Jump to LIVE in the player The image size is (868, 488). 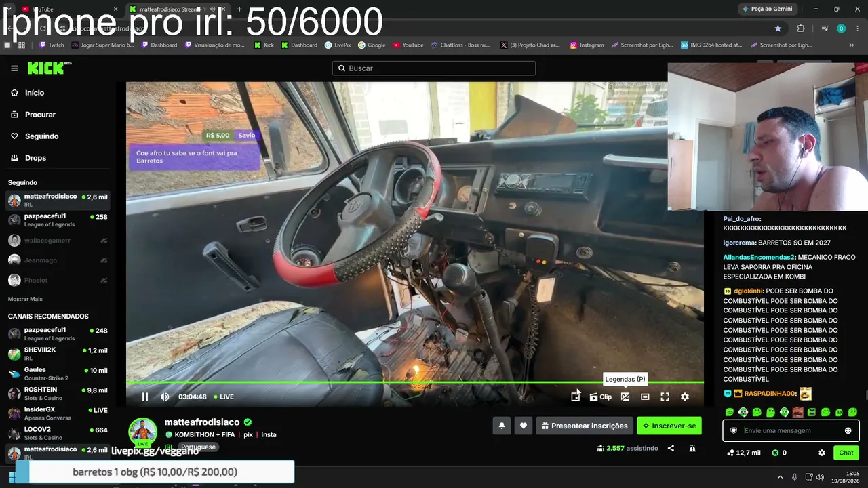click(x=224, y=396)
